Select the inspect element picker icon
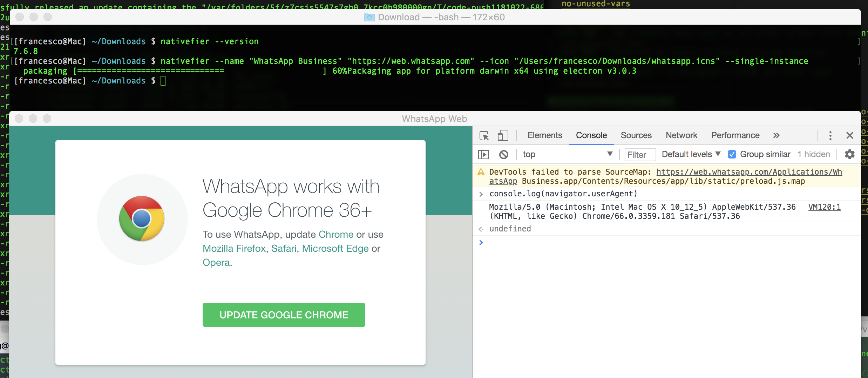The height and width of the screenshot is (378, 868). (x=484, y=135)
